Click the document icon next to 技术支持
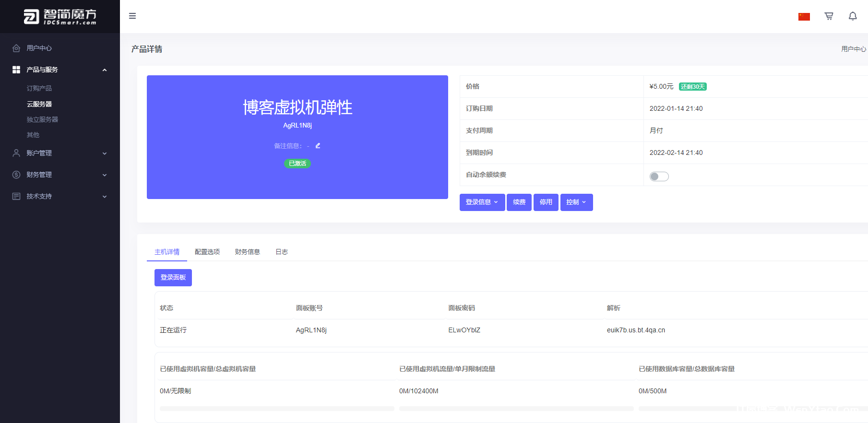This screenshot has height=423, width=868. click(x=16, y=196)
